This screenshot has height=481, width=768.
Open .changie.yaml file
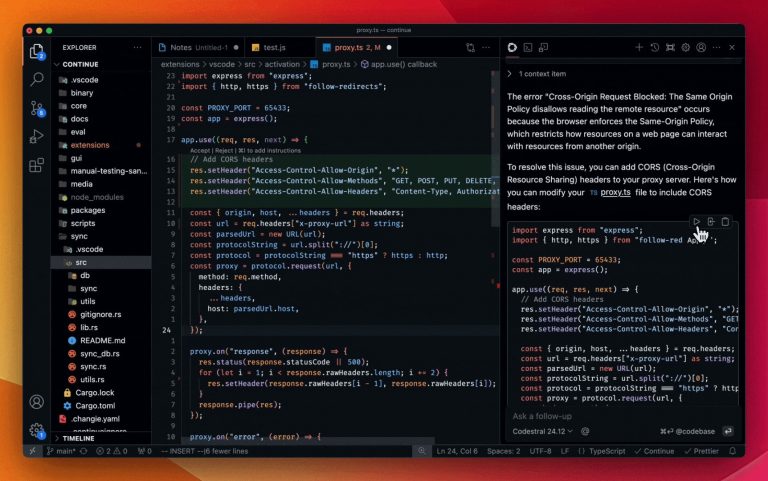95,419
